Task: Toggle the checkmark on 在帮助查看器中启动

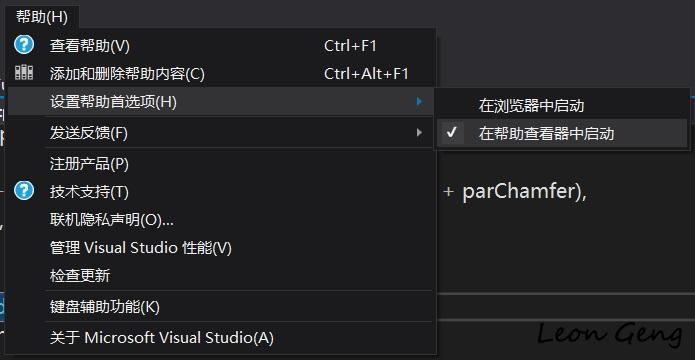Action: 452,133
